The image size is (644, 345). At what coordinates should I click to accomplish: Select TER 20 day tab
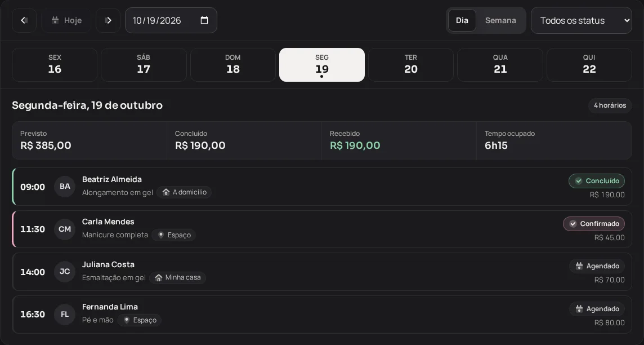coord(411,65)
